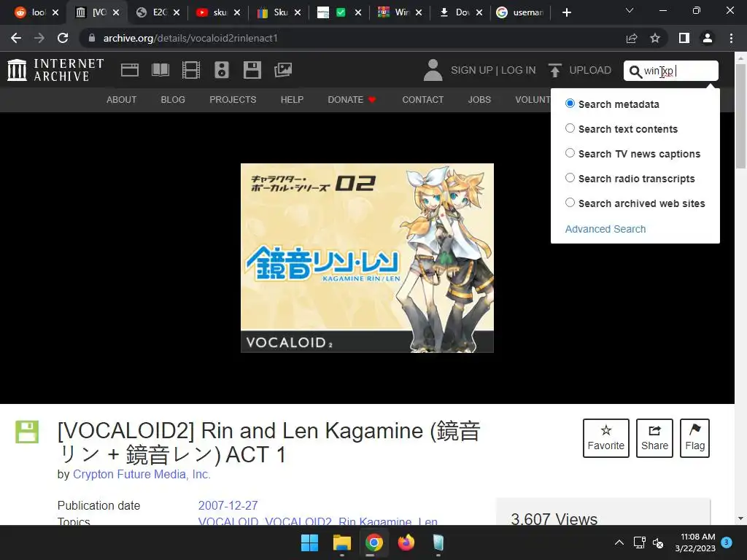
Task: Click the browser Forward arrow
Action: [x=39, y=38]
